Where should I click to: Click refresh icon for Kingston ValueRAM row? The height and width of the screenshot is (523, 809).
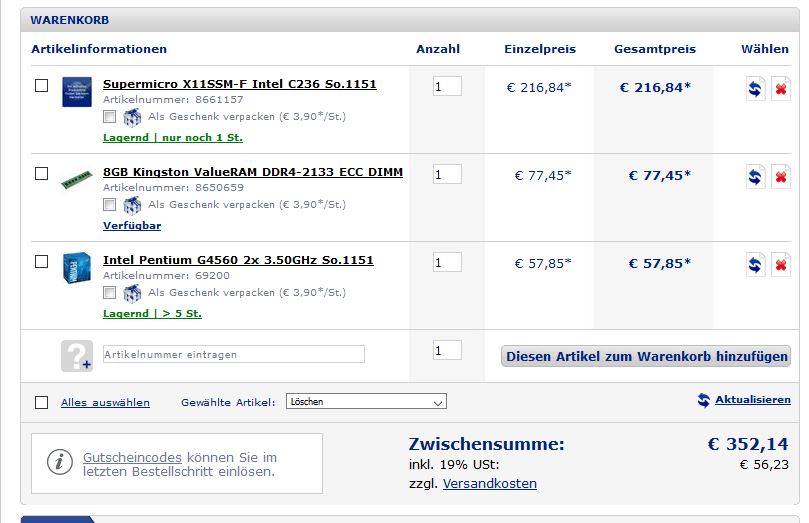pyautogui.click(x=755, y=177)
